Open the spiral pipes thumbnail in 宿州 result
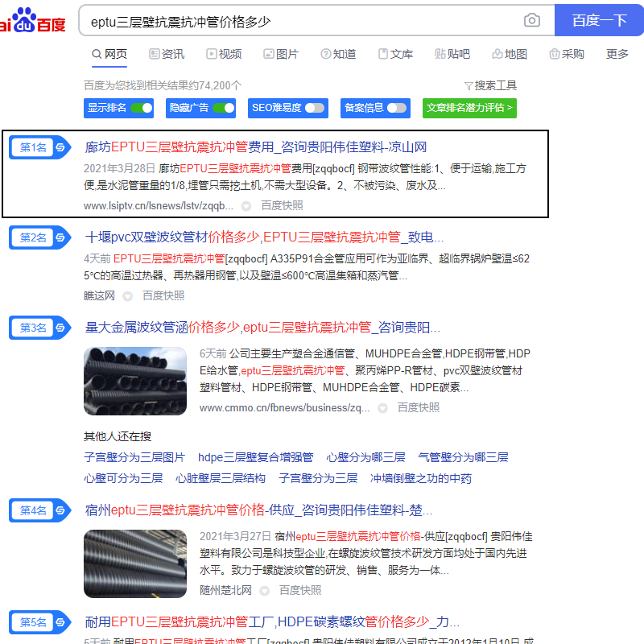 click(135, 564)
